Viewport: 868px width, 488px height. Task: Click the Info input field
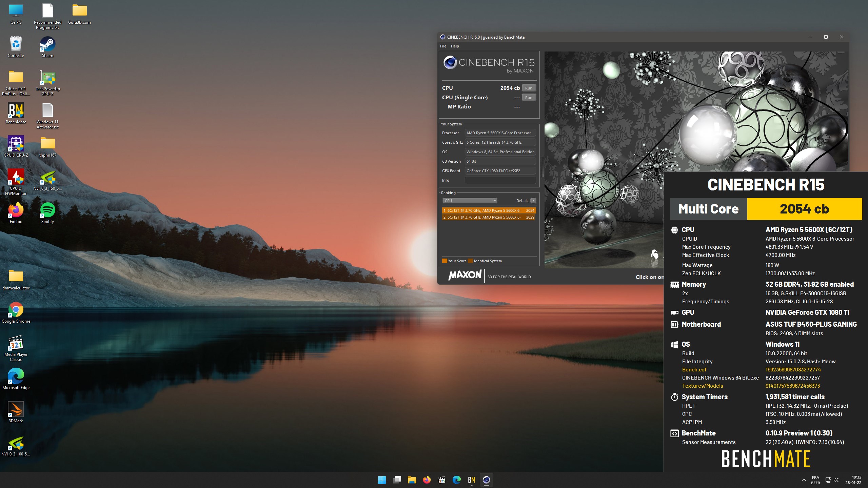click(x=500, y=180)
